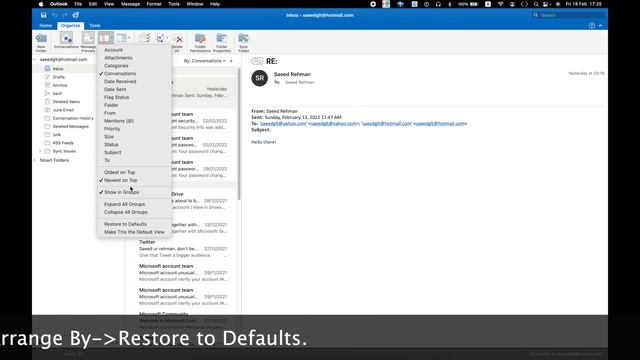Click the headphones icon in menu bar
The height and width of the screenshot is (360, 640).
tap(438, 4)
